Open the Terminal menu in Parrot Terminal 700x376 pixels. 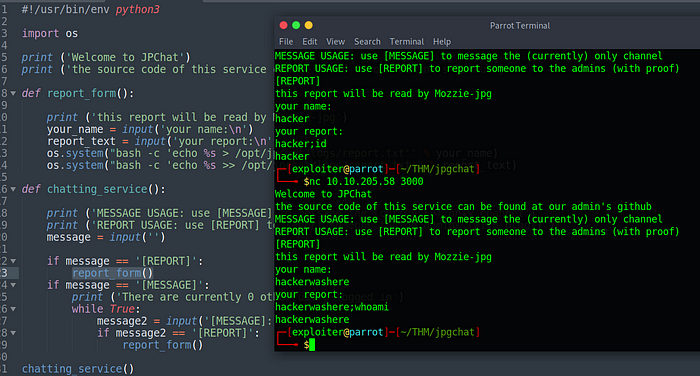click(406, 42)
